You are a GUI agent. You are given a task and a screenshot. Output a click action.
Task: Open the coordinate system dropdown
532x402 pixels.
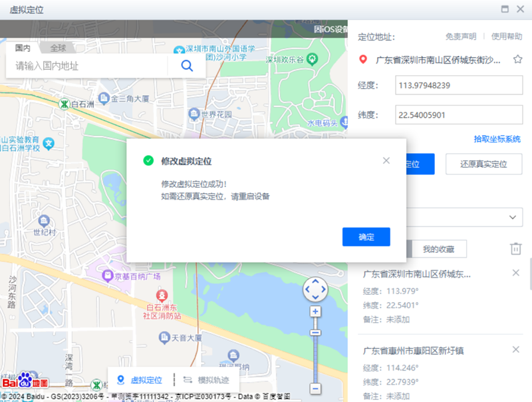coord(512,217)
